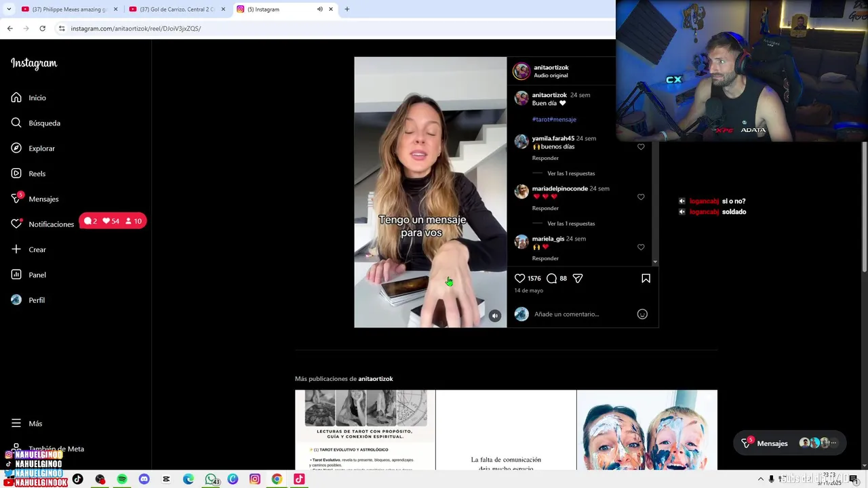Open the #tarot#mensaje hashtag link
This screenshot has height=488, width=868.
tap(554, 119)
